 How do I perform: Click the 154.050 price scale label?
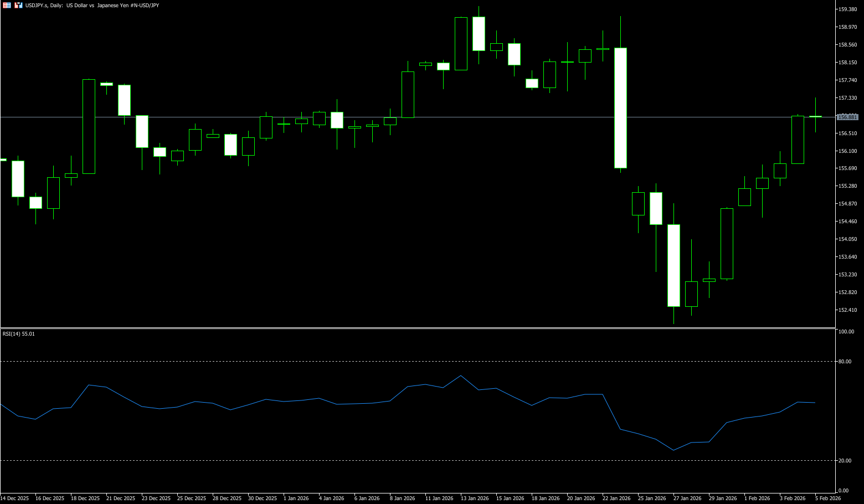click(x=848, y=239)
